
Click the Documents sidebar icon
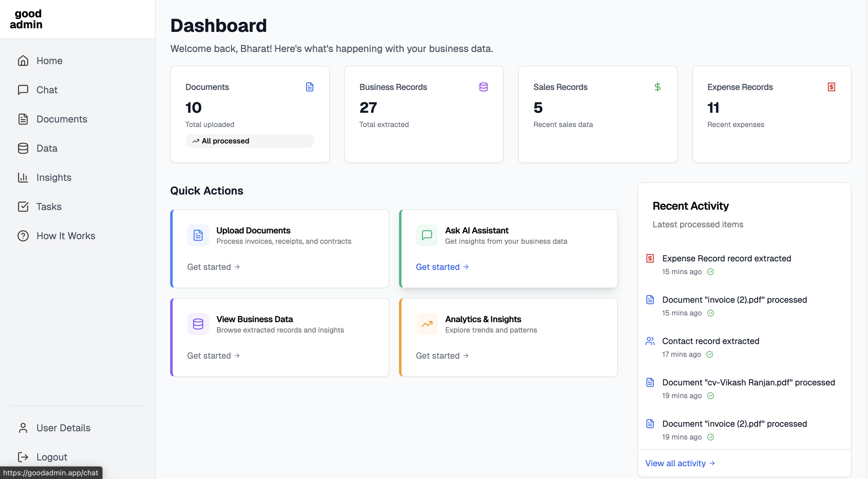click(x=23, y=119)
